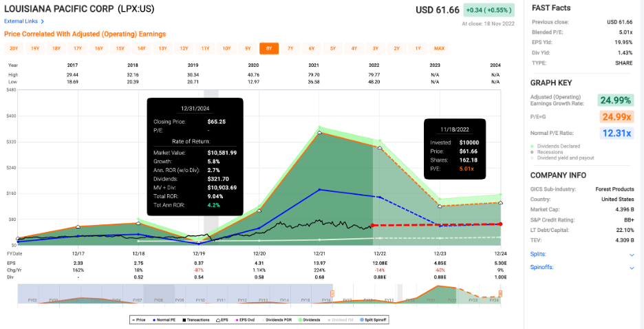The image size is (644, 329).
Task: Click the Spinoffs label
Action: (541, 267)
